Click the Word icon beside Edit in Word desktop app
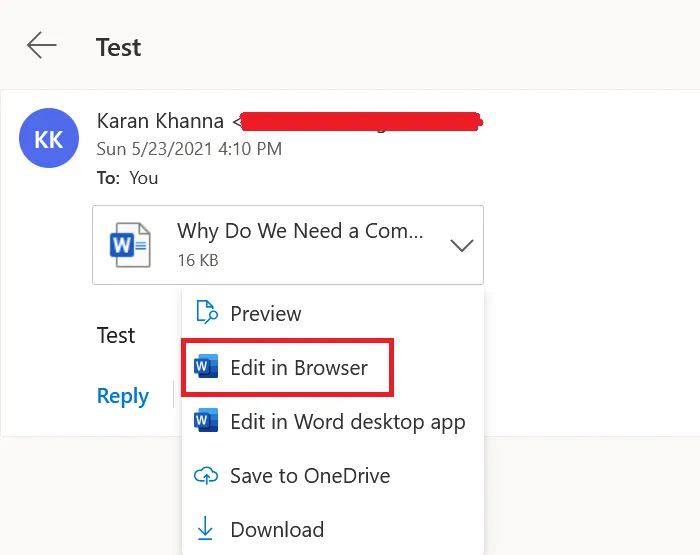The image size is (700, 555). click(206, 421)
